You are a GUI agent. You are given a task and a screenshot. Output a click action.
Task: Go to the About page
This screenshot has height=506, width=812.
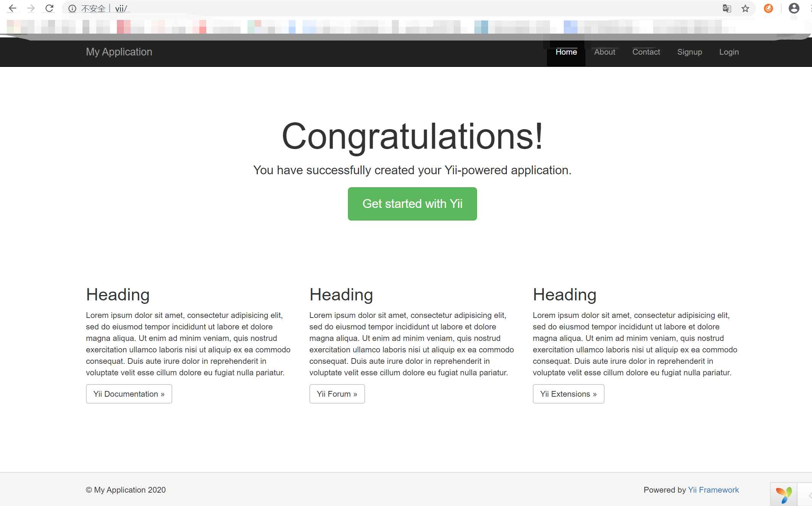[605, 52]
